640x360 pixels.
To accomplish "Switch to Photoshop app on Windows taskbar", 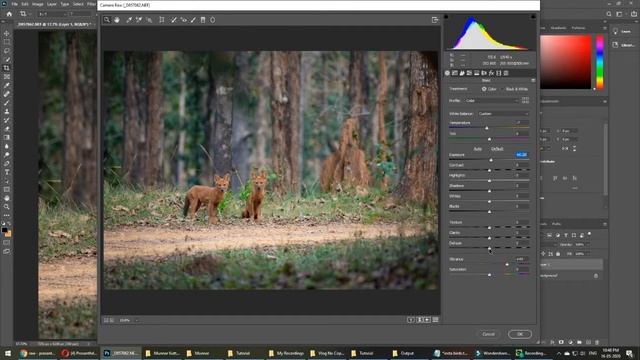I will pyautogui.click(x=121, y=353).
